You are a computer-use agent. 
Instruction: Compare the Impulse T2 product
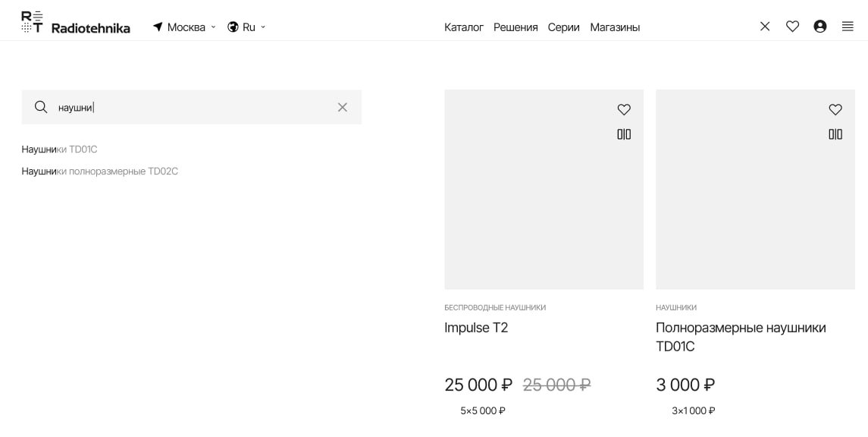pos(624,134)
